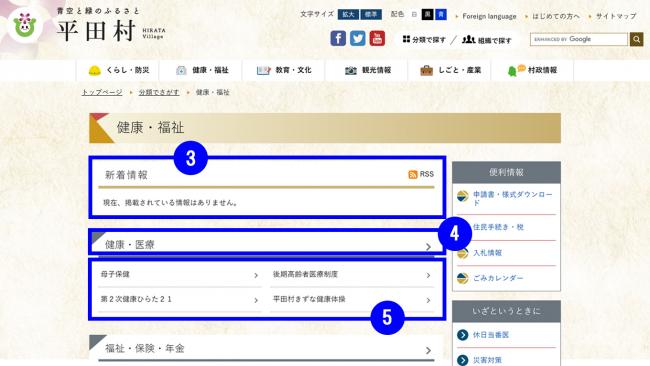The image size is (650, 366).
Task: Click the book icon beside 教育・文化
Action: point(263,70)
